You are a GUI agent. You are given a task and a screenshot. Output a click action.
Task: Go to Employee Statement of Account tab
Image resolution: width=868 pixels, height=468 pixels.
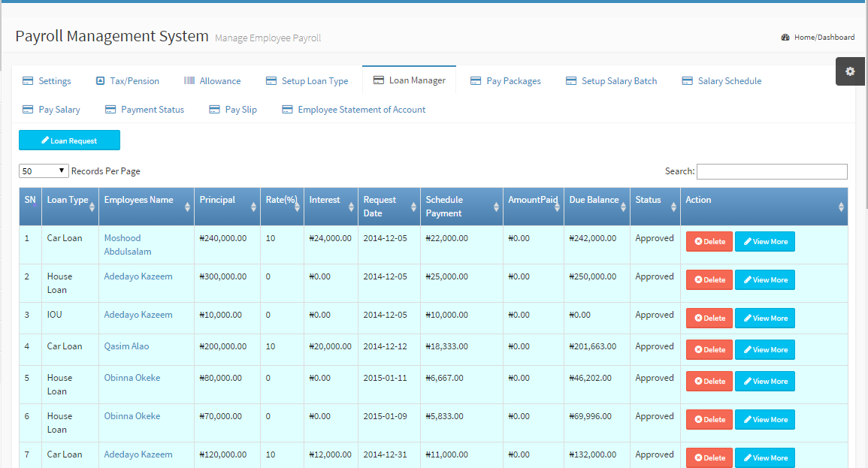click(x=353, y=110)
